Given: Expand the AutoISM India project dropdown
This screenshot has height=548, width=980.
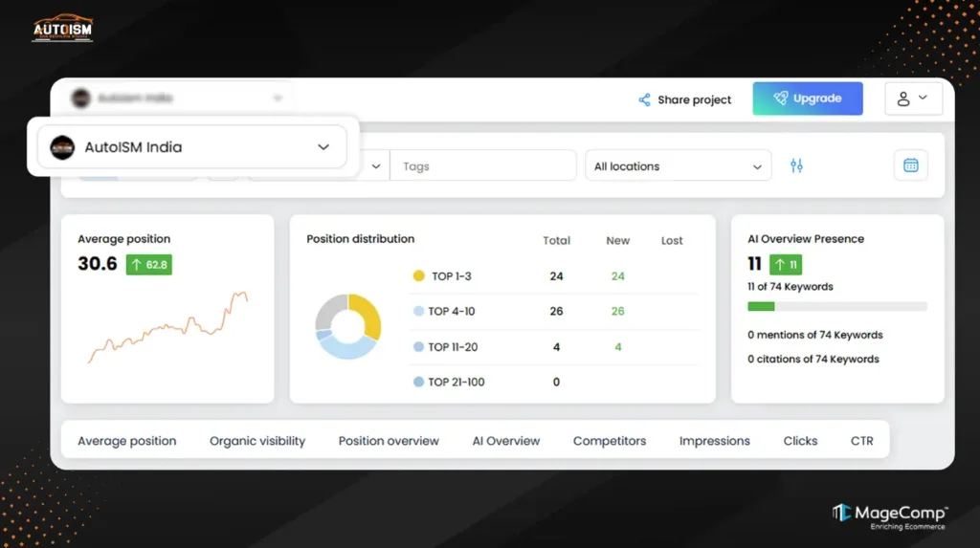Looking at the screenshot, I should pyautogui.click(x=323, y=147).
